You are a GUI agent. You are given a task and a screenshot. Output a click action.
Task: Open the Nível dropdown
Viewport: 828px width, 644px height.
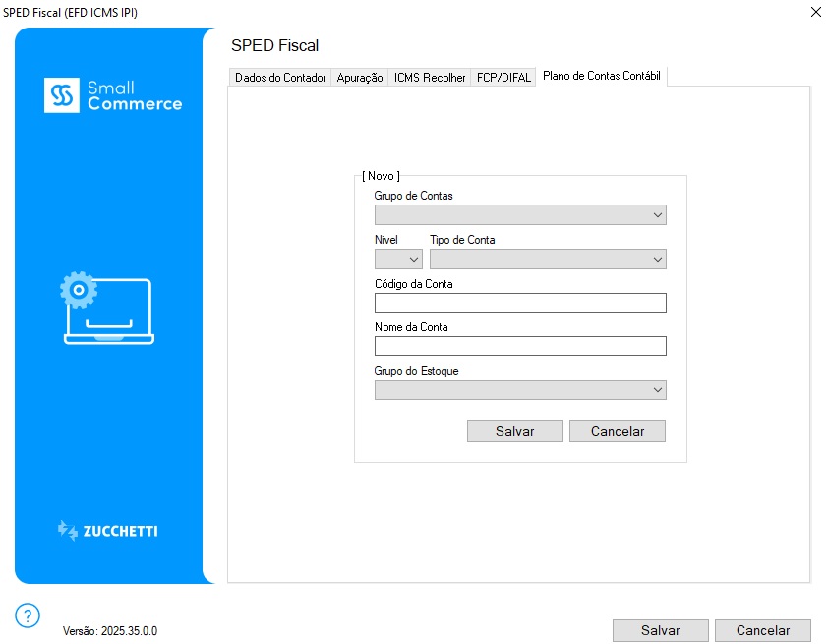coord(398,260)
